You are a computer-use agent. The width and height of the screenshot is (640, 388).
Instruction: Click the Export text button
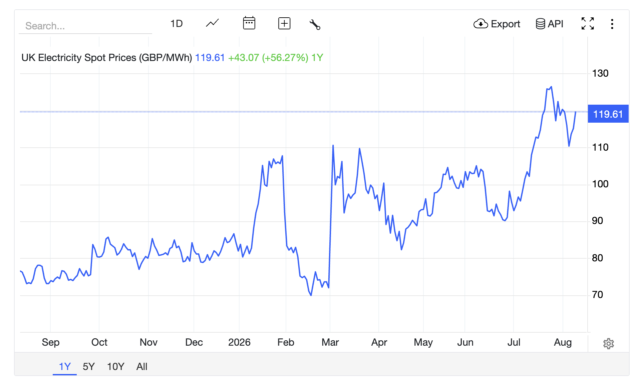(505, 24)
